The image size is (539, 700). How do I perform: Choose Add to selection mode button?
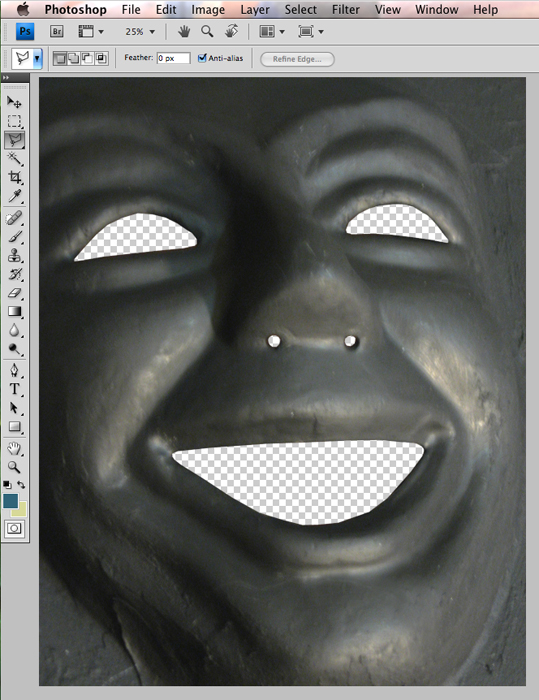(74, 58)
